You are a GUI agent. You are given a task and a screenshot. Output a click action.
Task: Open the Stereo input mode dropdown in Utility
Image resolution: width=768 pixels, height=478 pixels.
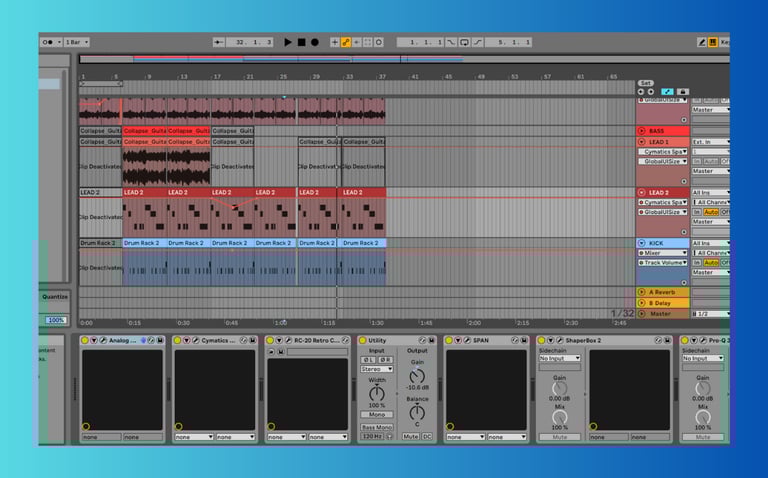coord(376,369)
